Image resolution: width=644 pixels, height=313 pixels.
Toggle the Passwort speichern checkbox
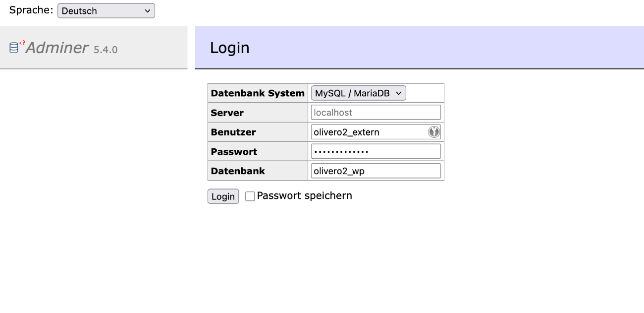point(250,196)
